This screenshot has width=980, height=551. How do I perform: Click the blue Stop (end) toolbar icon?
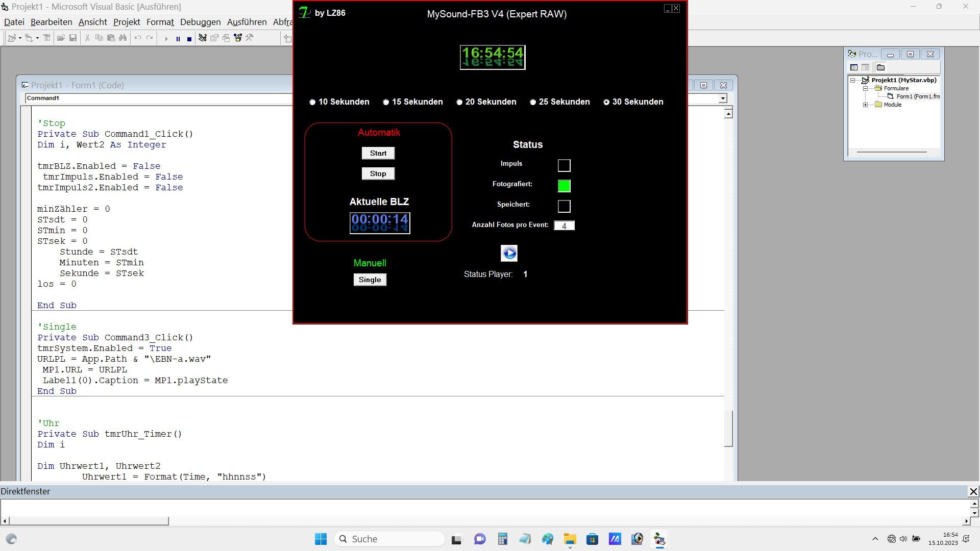click(x=189, y=38)
